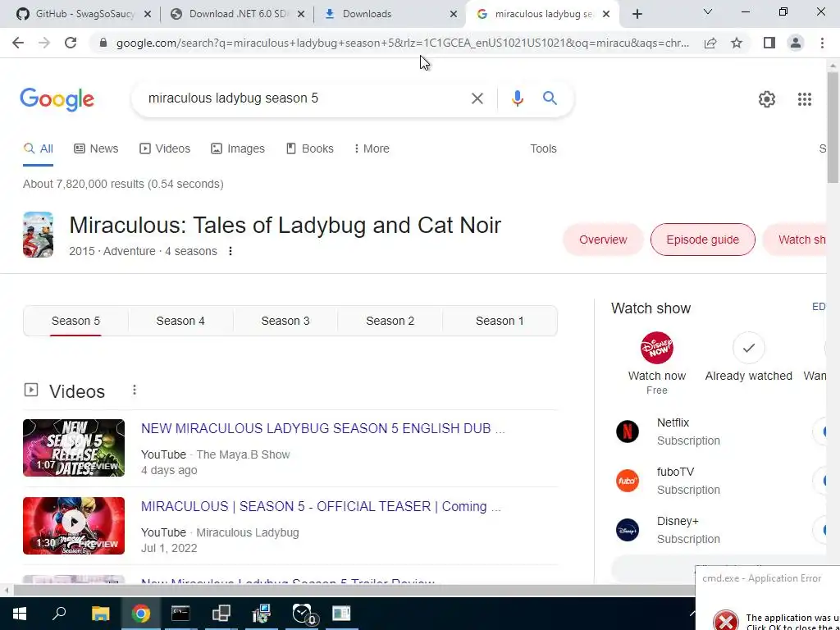Open the Windows Start menu
840x630 pixels.
point(20,614)
